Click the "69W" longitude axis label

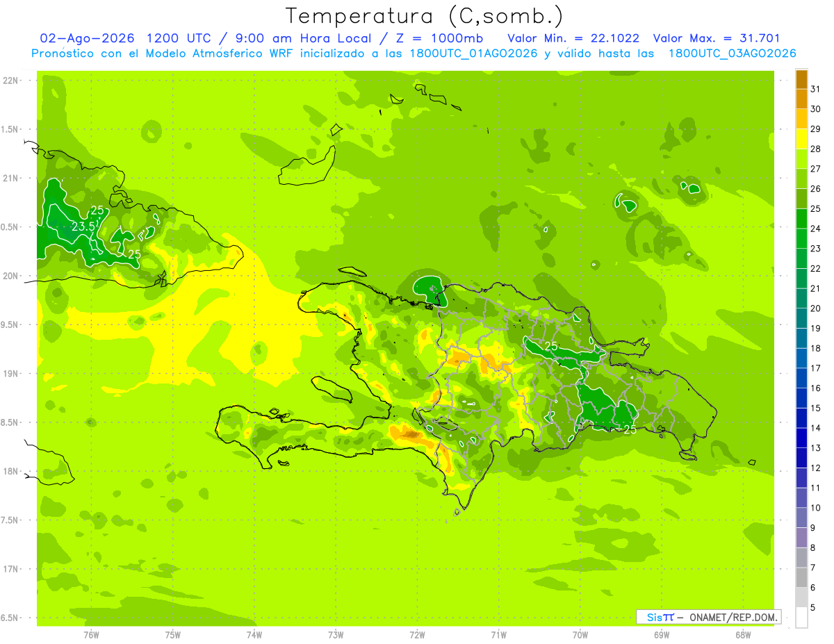tap(662, 634)
